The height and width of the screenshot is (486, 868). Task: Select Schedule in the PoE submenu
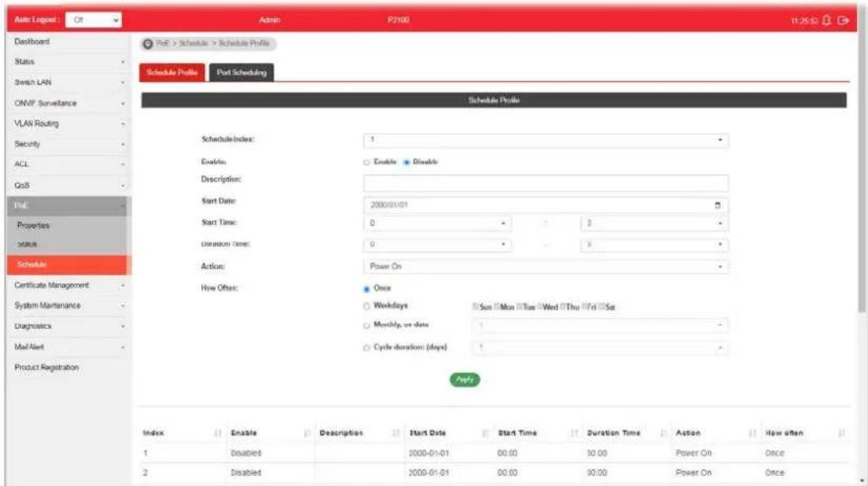(69, 264)
